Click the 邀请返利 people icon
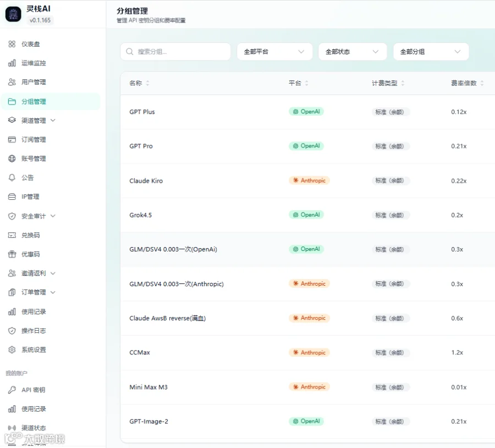 12,274
